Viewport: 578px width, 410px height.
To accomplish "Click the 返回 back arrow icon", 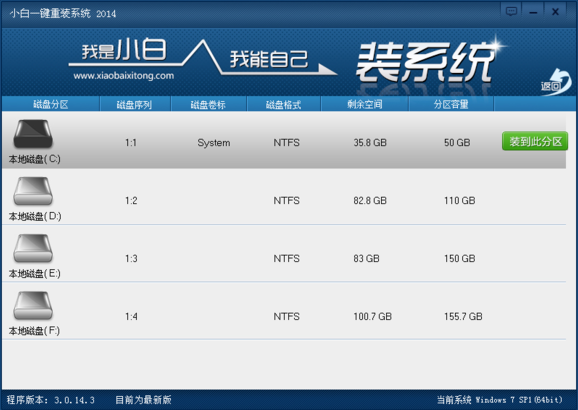I will [x=557, y=82].
